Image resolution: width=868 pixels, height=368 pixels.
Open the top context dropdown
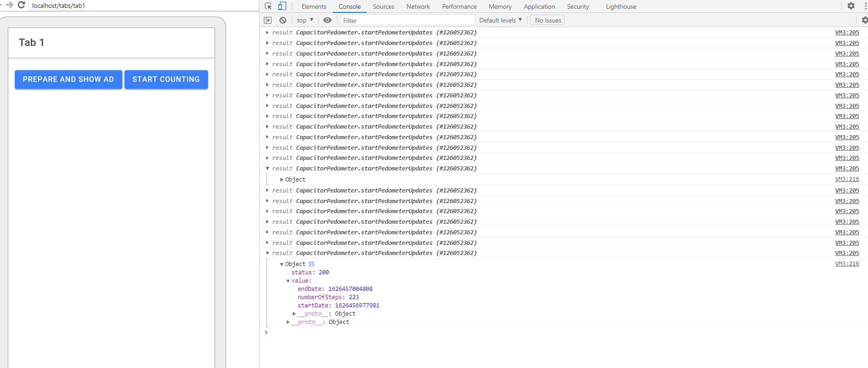tap(305, 20)
